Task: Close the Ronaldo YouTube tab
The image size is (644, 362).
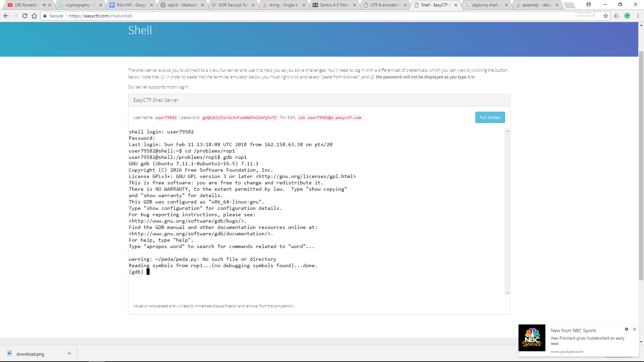Action: tap(50, 5)
